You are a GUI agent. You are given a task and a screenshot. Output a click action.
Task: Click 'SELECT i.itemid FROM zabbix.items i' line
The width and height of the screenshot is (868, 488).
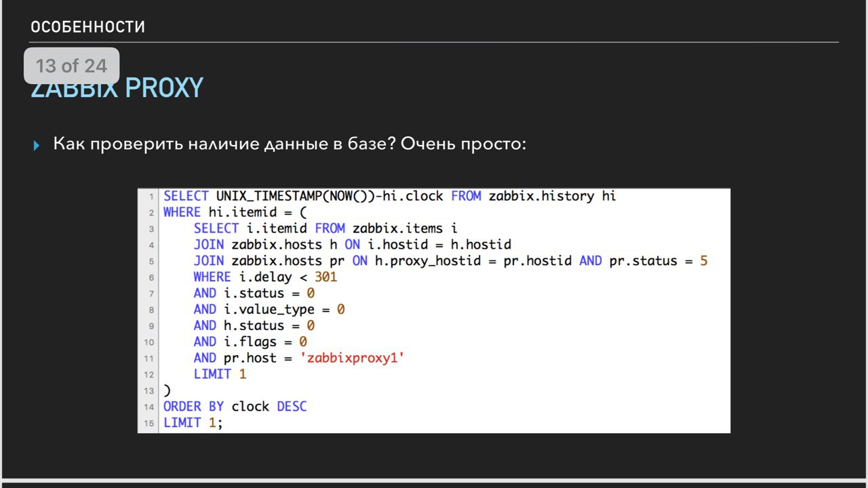(x=325, y=228)
